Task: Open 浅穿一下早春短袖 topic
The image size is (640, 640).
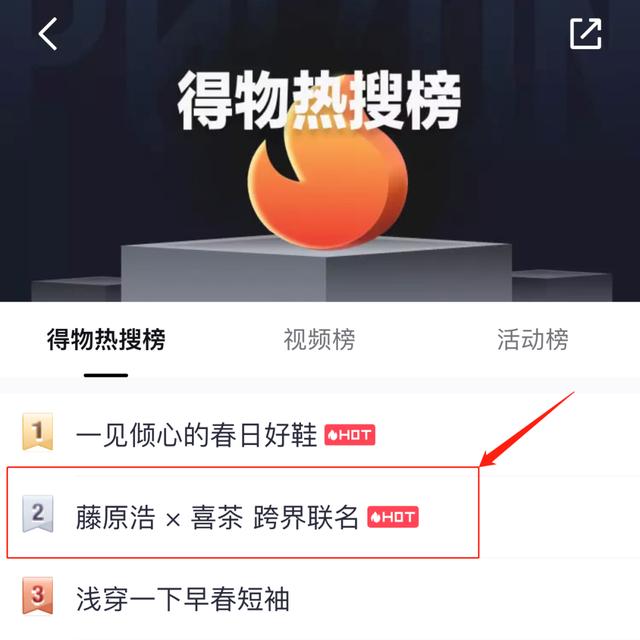Action: [183, 599]
